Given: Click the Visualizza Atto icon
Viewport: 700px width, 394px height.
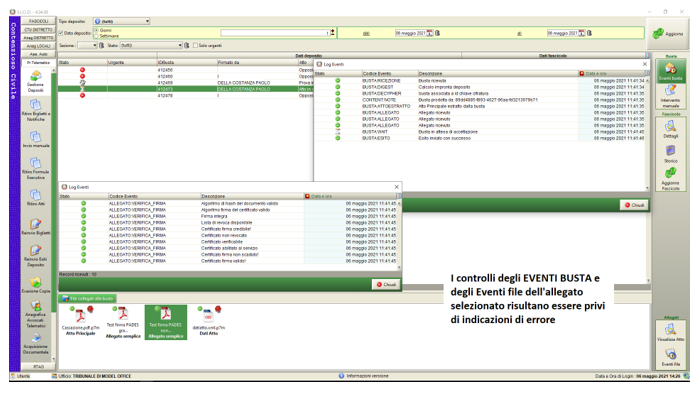Looking at the screenshot, I should (671, 332).
